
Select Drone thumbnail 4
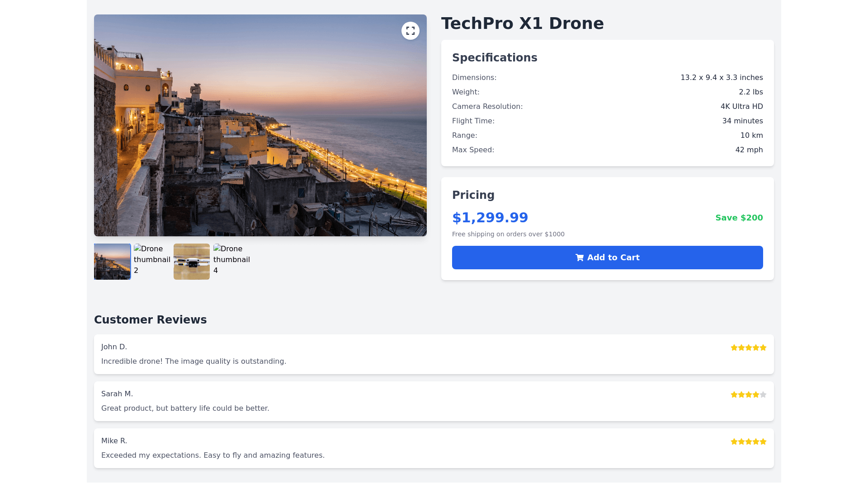[x=231, y=260]
